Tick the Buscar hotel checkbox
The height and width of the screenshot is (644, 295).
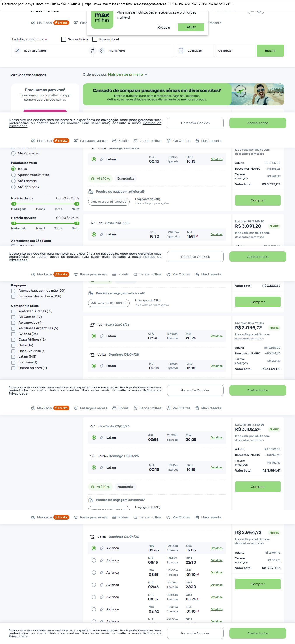point(95,39)
